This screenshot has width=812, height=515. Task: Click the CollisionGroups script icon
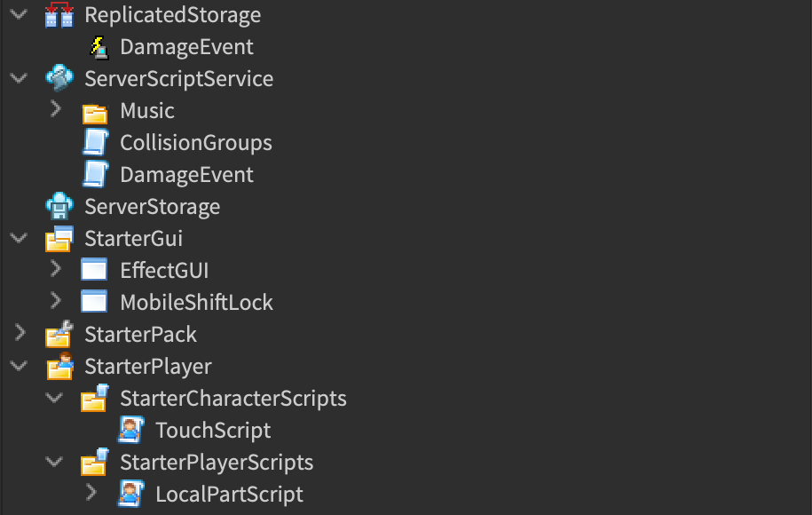pos(95,143)
